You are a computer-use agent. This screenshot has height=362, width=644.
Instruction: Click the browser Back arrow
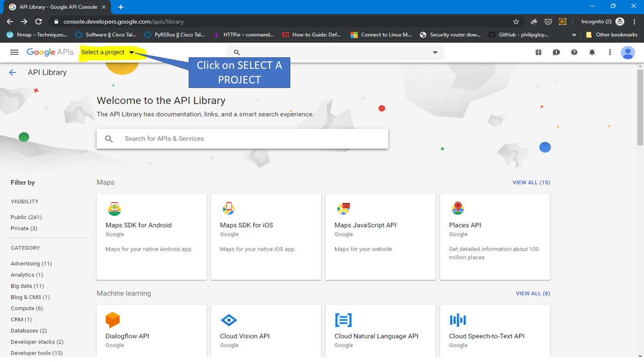10,22
